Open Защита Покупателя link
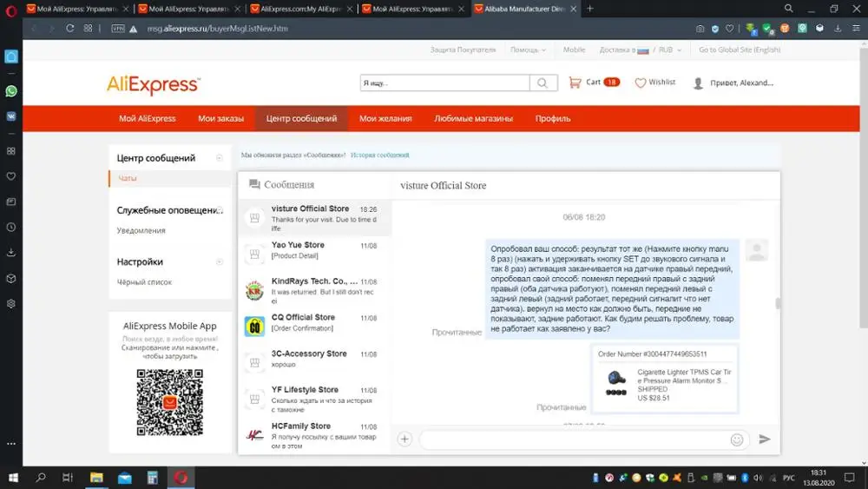Viewport: 868px width, 489px height. 463,50
